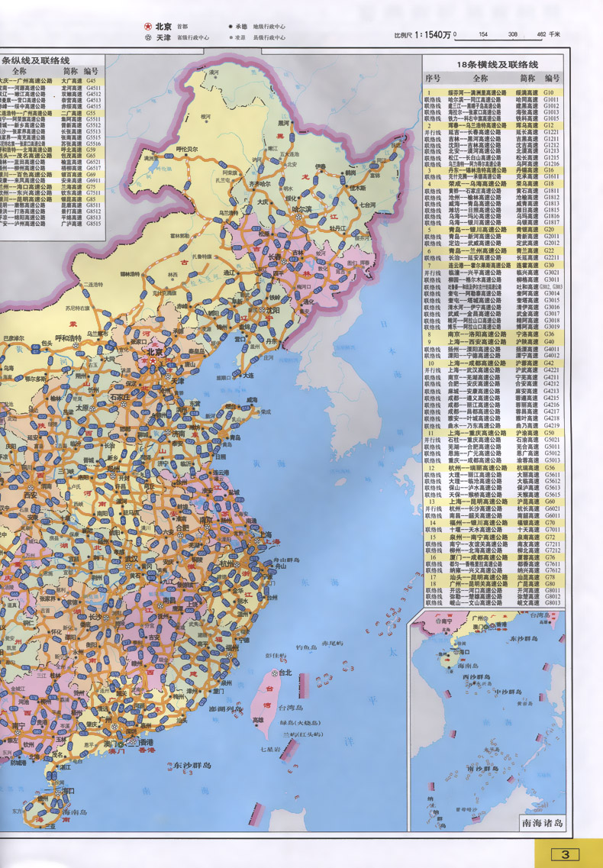This screenshot has width=603, height=868.
Task: Click the 西安 city label on the map
Action: (x=31, y=495)
